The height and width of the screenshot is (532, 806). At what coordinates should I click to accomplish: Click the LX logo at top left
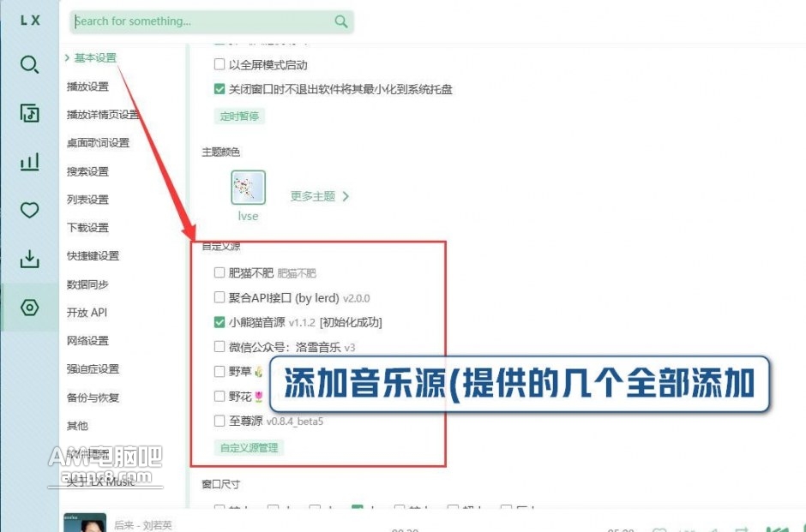29,21
